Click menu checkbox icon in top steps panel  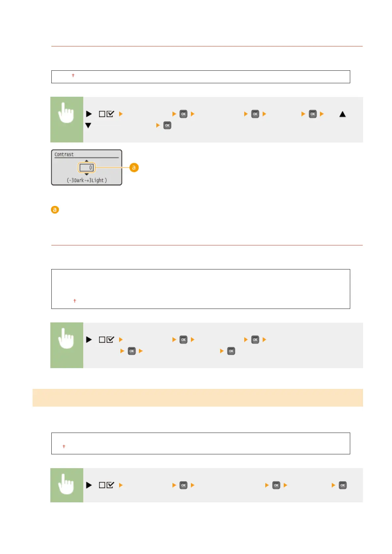click(x=106, y=114)
